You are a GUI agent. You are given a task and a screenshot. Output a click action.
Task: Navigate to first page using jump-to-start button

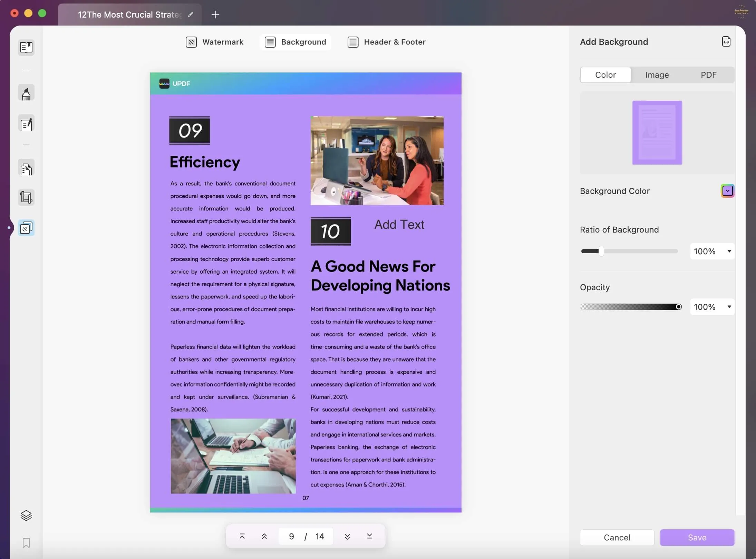coord(242,536)
